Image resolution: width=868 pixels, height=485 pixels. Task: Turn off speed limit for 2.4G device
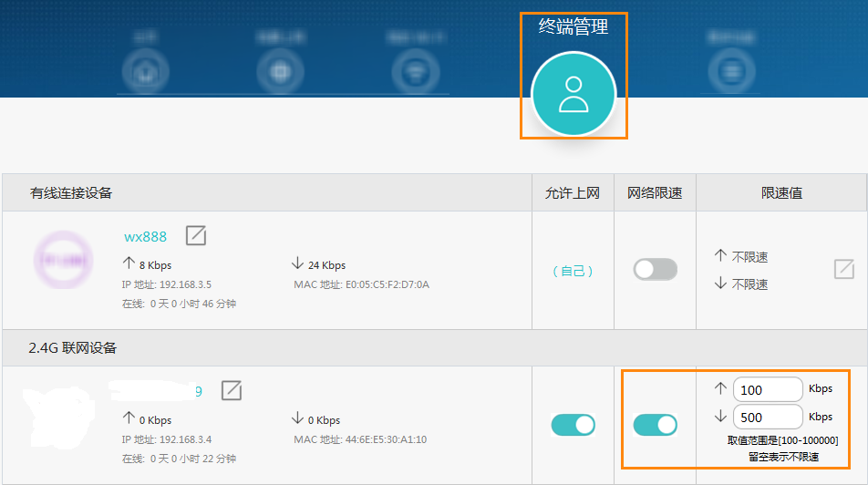[655, 425]
